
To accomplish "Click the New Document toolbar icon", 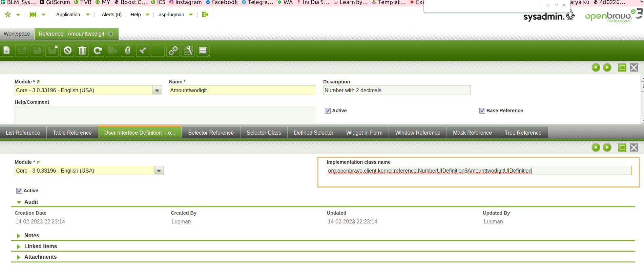I will tap(7, 51).
